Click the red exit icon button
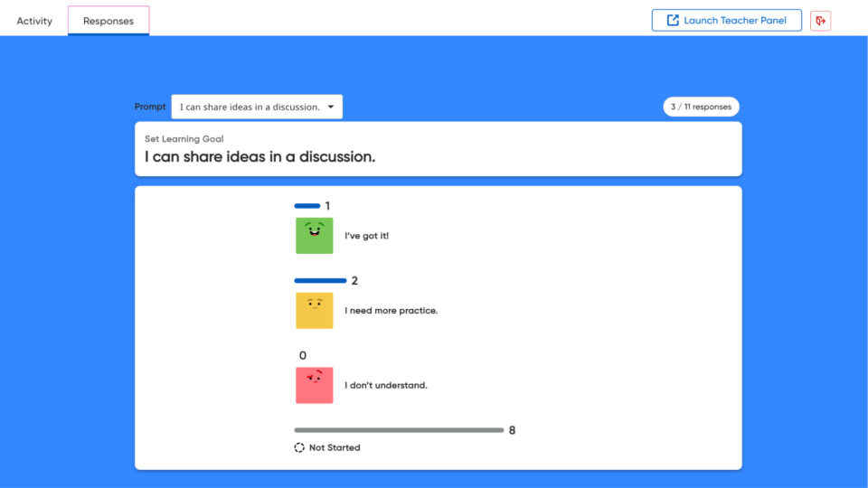 [820, 21]
